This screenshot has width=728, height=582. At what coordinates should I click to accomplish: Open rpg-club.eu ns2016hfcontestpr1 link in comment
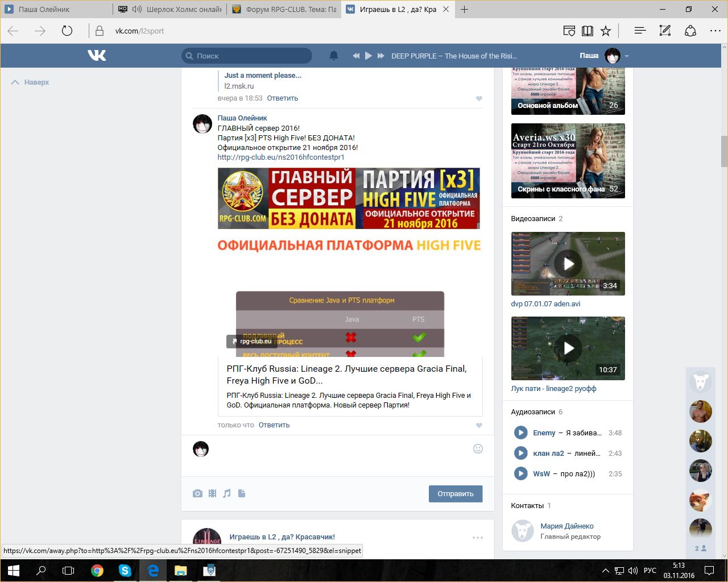tap(281, 157)
